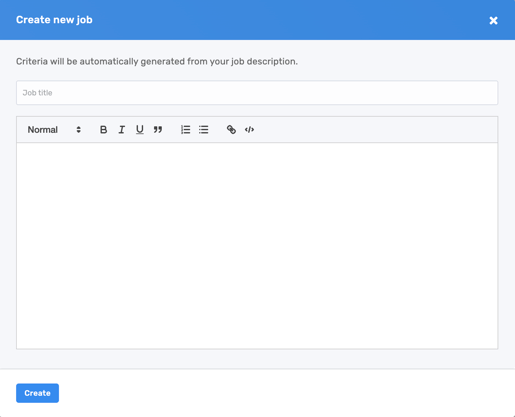Click into the Job title field
Viewport: 515px width, 417px height.
pos(257,93)
